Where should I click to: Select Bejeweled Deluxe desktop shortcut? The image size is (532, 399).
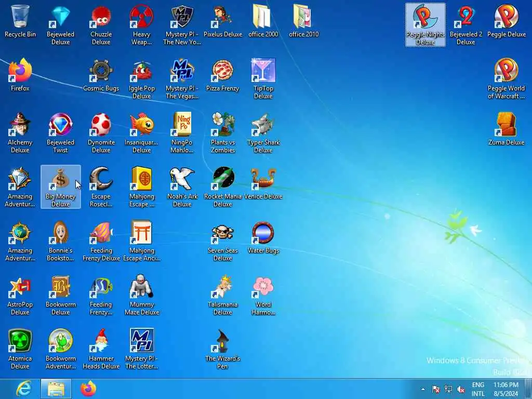[x=60, y=24]
